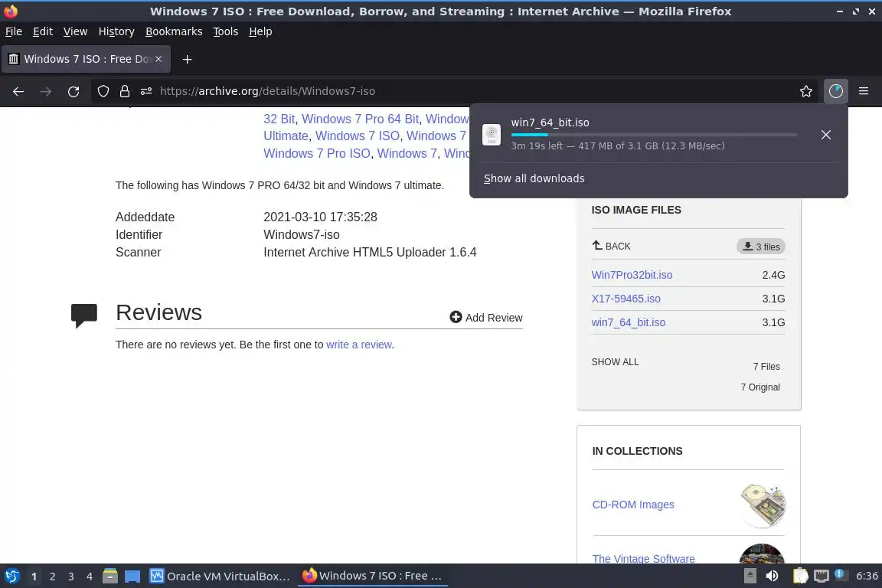Open site permissions icon in address bar

[x=146, y=91]
